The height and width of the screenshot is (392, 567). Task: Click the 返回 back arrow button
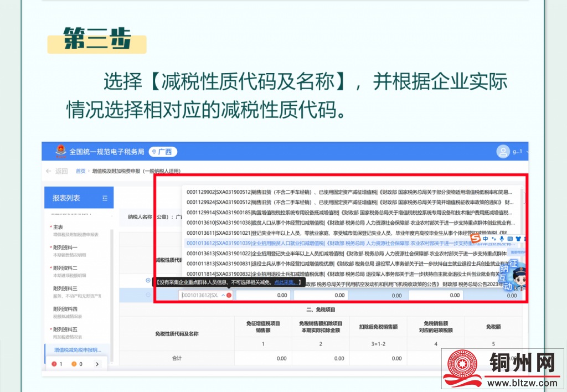tap(57, 171)
